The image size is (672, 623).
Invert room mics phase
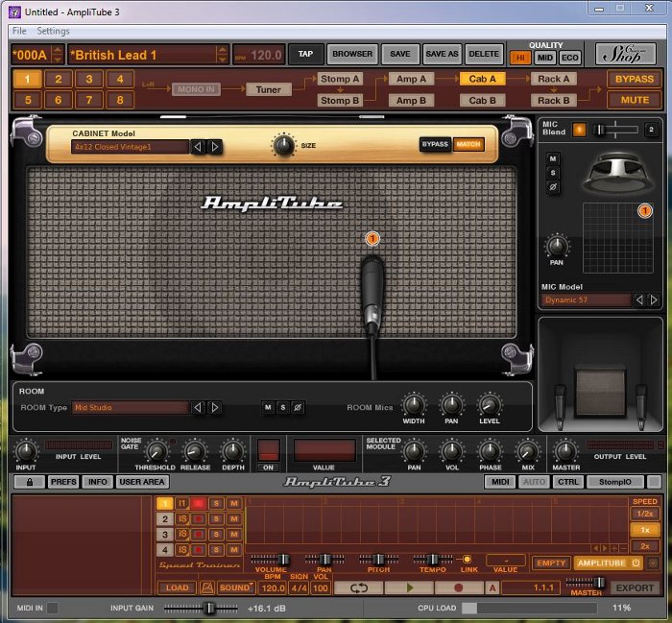coord(298,407)
